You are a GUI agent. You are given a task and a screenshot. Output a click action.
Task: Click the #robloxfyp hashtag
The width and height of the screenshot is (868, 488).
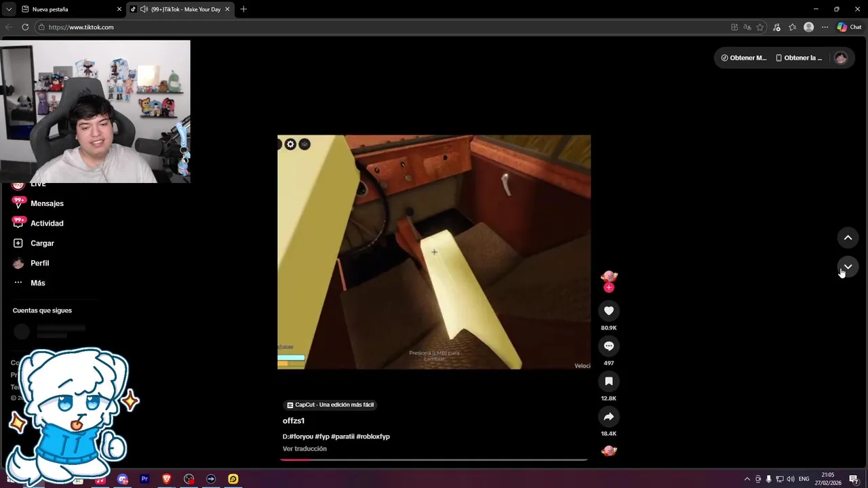(373, 436)
